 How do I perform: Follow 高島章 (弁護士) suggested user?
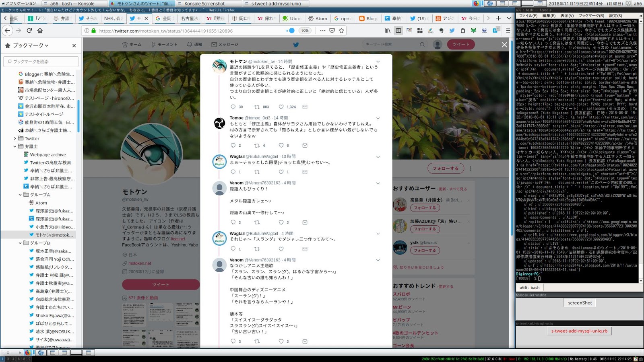(x=425, y=208)
